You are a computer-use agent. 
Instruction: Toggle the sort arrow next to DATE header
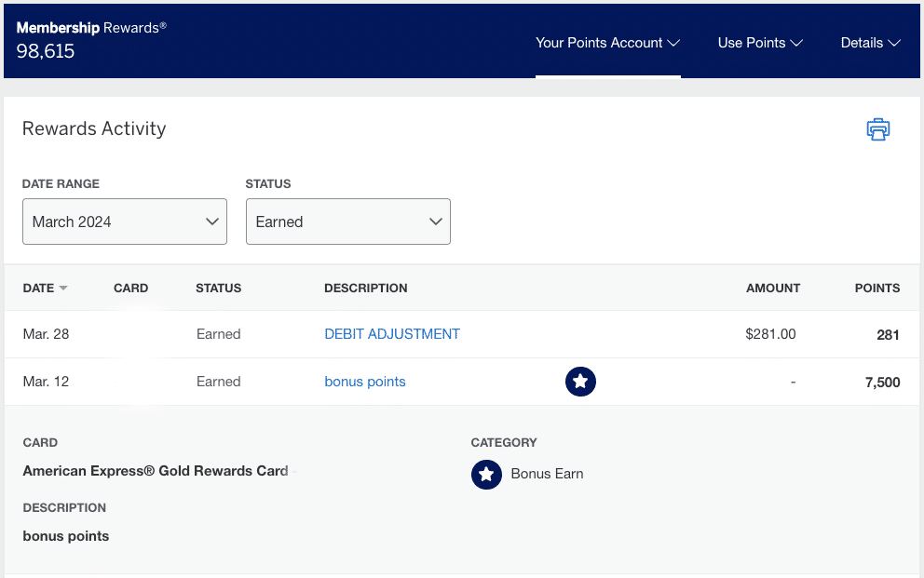(x=63, y=289)
